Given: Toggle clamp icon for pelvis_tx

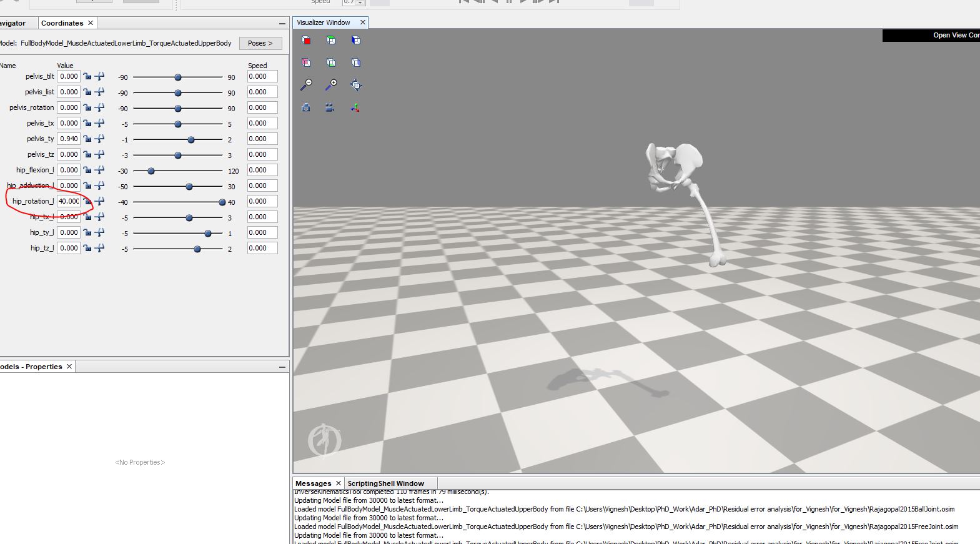Looking at the screenshot, I should 99,123.
